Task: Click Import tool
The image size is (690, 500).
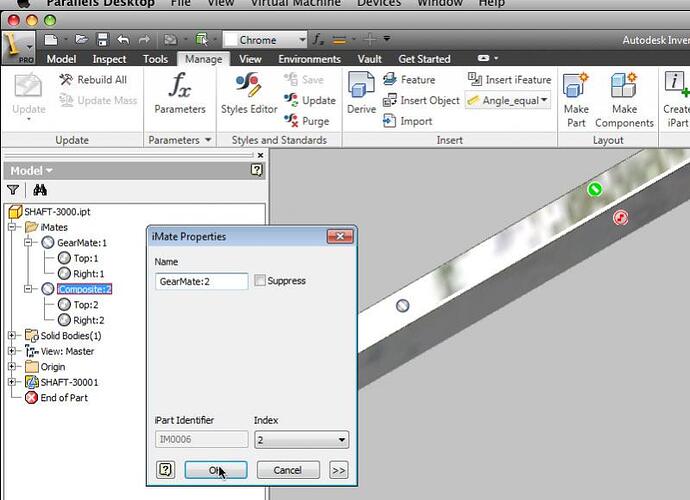Action: [x=407, y=121]
